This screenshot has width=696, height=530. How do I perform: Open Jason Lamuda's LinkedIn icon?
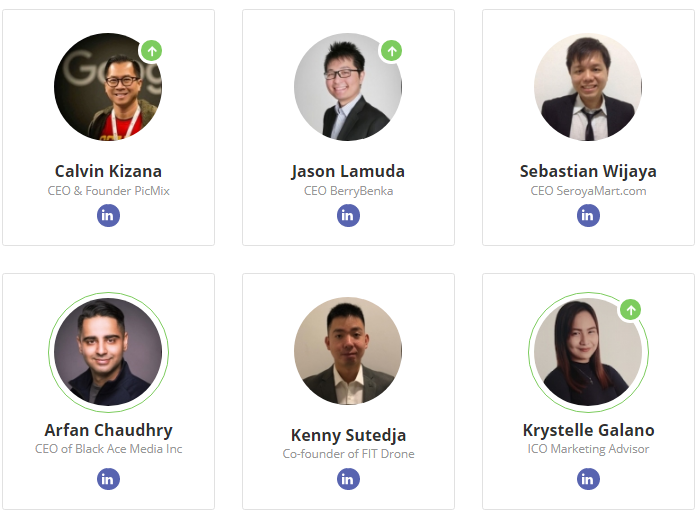[x=348, y=215]
